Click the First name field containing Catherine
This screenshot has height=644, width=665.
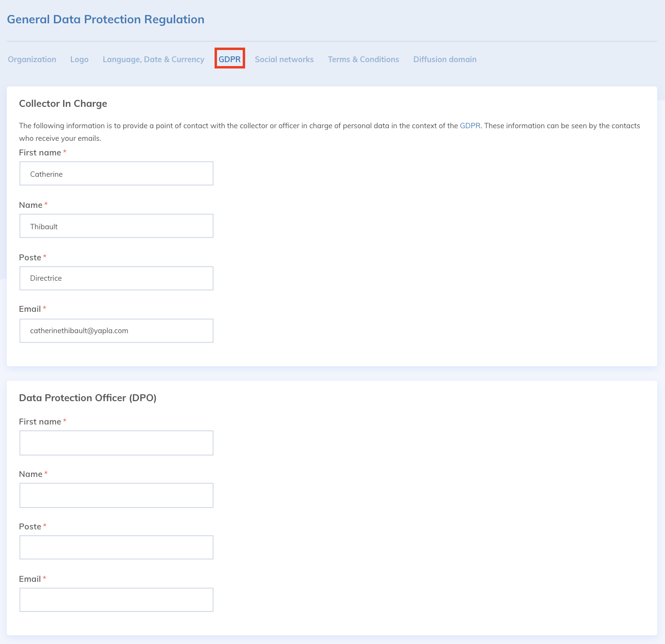[x=116, y=174]
